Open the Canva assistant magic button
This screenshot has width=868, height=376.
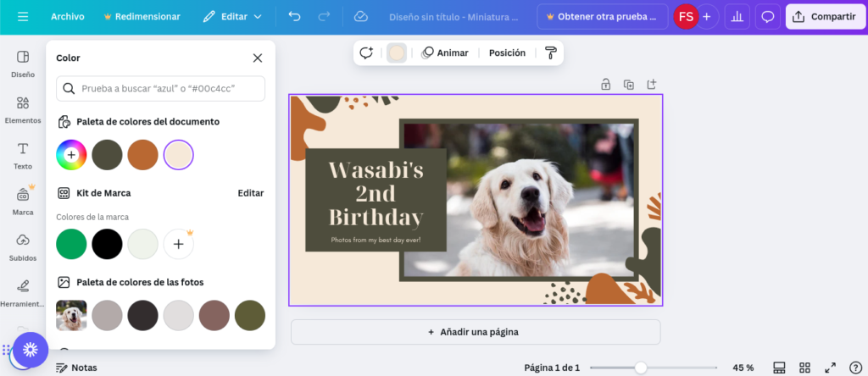point(31,350)
